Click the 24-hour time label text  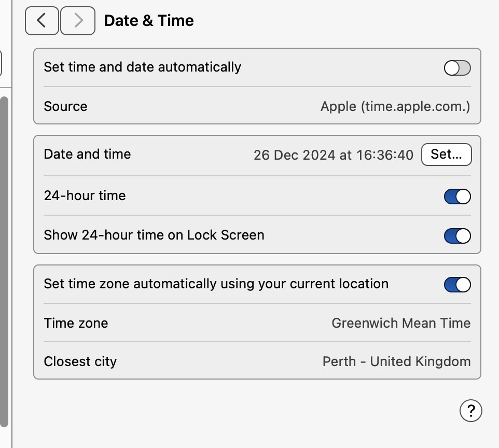point(85,196)
